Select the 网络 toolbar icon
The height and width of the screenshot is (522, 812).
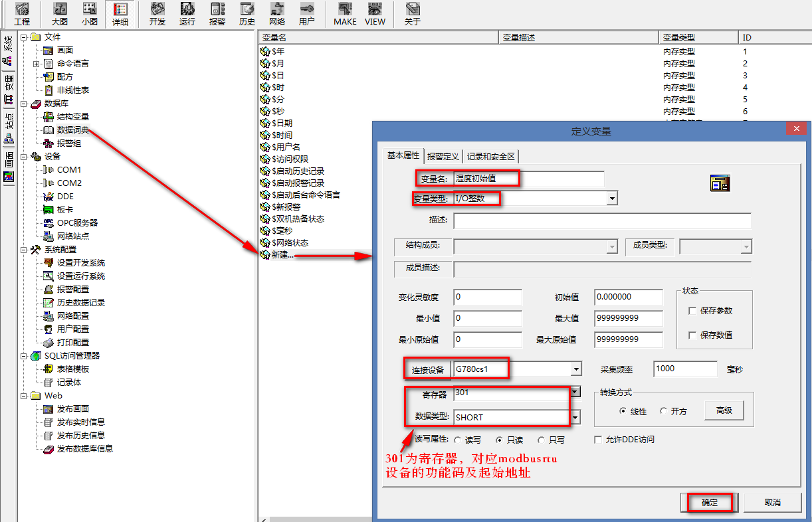coord(277,13)
